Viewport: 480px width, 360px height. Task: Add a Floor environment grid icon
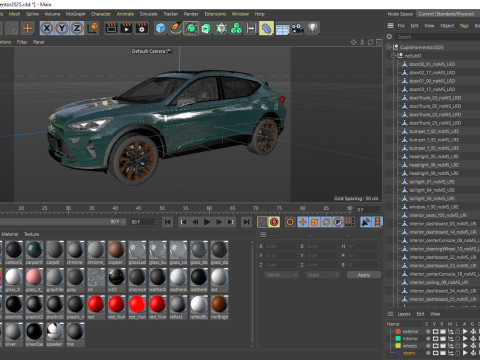click(282, 29)
